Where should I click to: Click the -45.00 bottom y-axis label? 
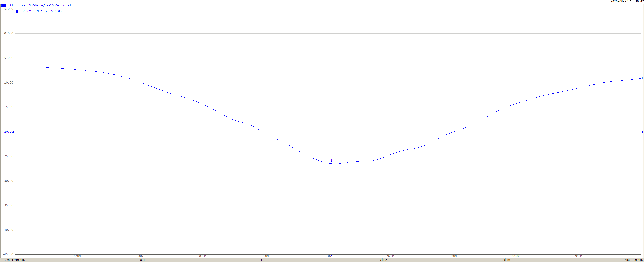click(8, 254)
